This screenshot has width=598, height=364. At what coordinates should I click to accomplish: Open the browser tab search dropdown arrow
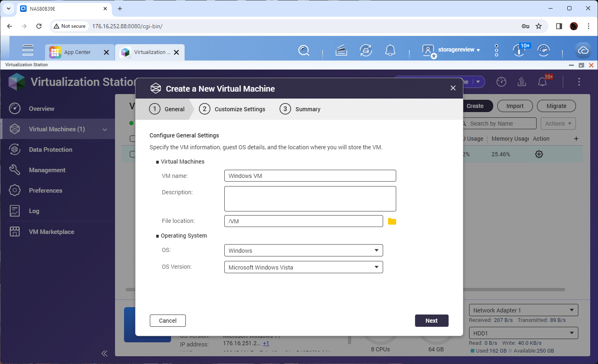(x=9, y=9)
